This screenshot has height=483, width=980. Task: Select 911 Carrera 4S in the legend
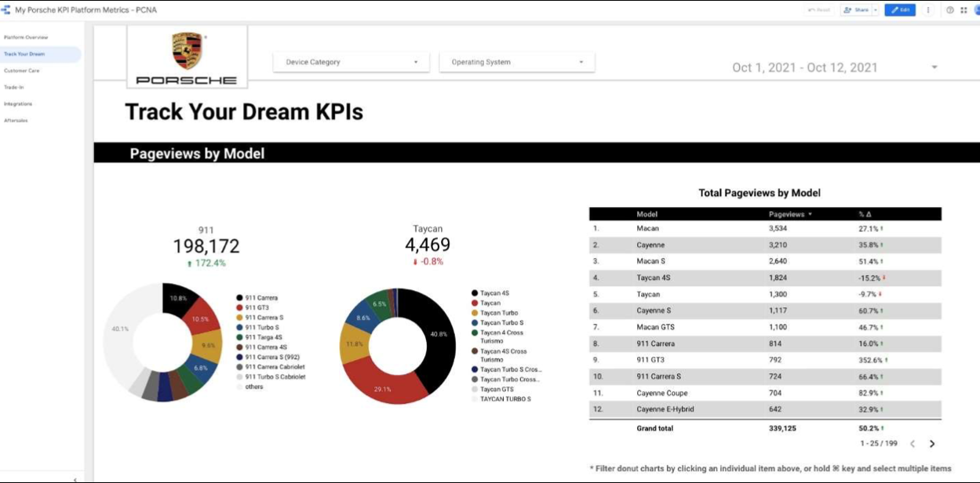(x=260, y=347)
